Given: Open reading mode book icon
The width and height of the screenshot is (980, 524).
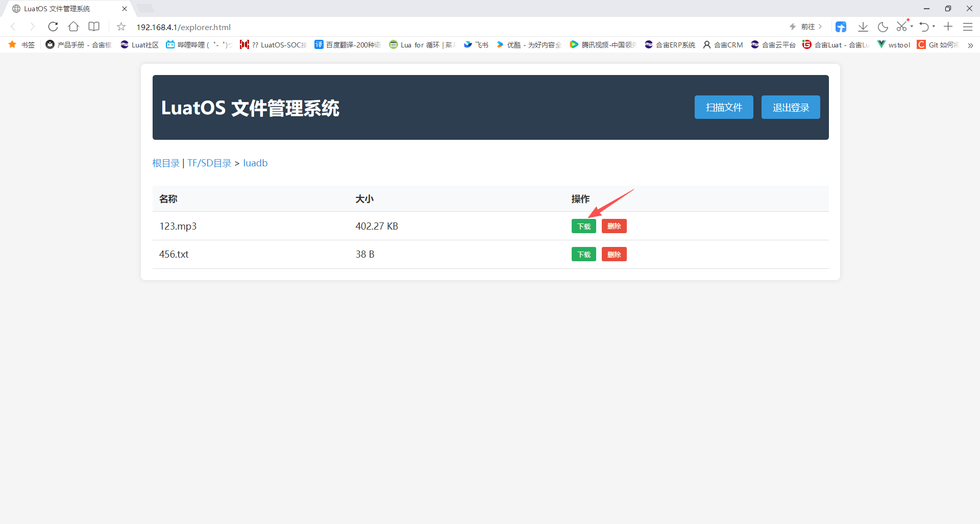Looking at the screenshot, I should tap(94, 27).
